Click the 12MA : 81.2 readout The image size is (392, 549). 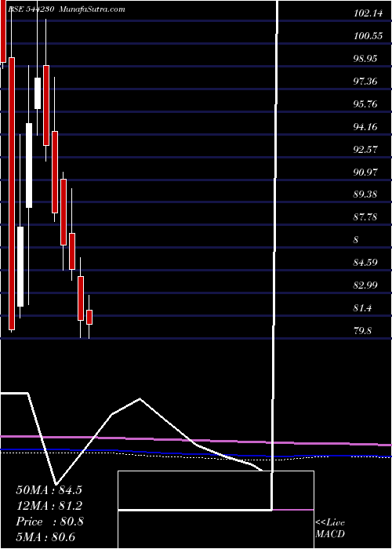coord(49,506)
